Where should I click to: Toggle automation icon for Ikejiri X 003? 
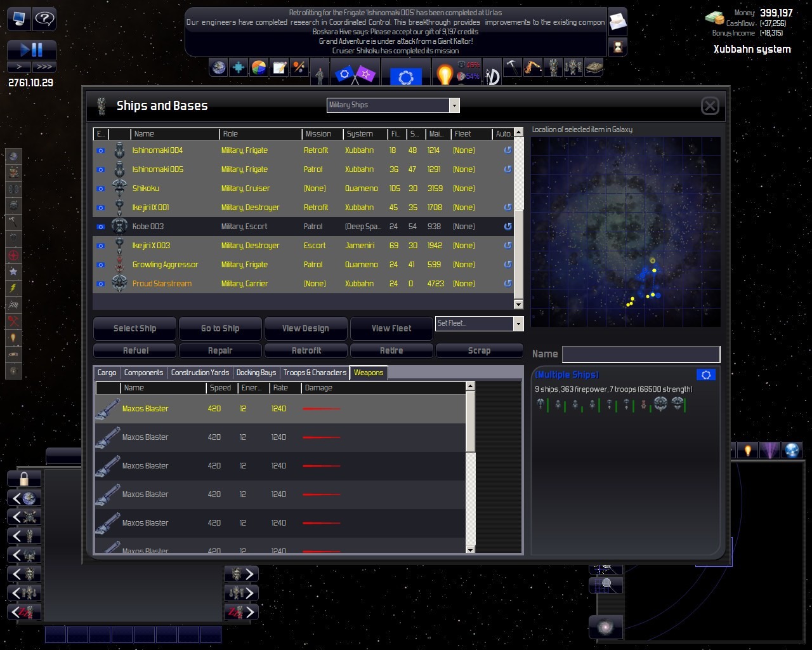tap(507, 246)
